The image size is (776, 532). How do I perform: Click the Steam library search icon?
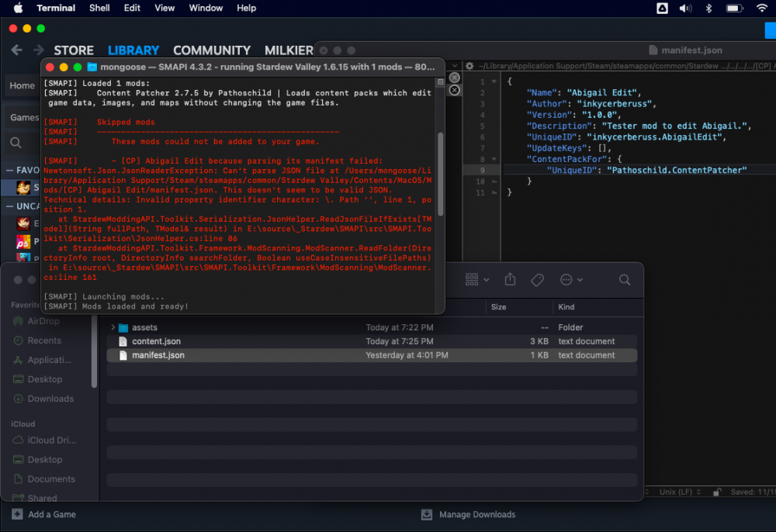(16, 143)
